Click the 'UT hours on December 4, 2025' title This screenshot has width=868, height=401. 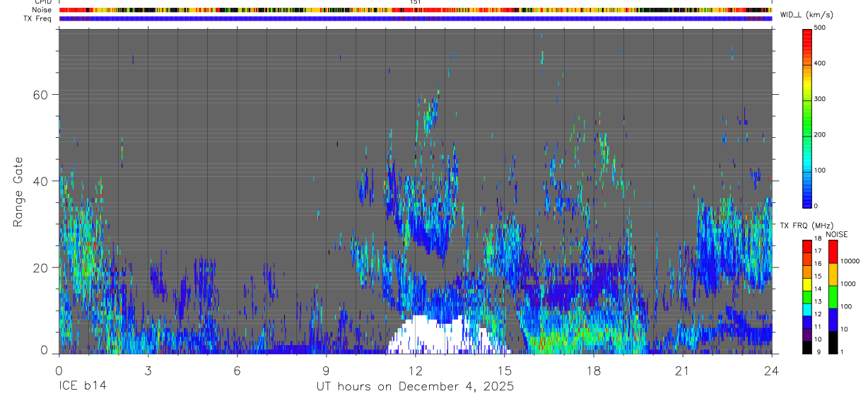tap(415, 387)
